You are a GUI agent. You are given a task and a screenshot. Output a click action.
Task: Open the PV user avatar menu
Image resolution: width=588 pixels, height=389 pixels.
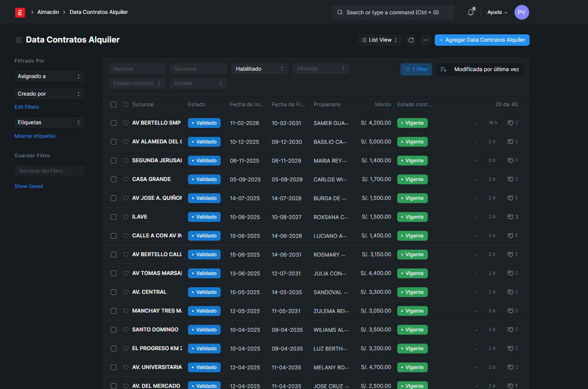pyautogui.click(x=521, y=12)
